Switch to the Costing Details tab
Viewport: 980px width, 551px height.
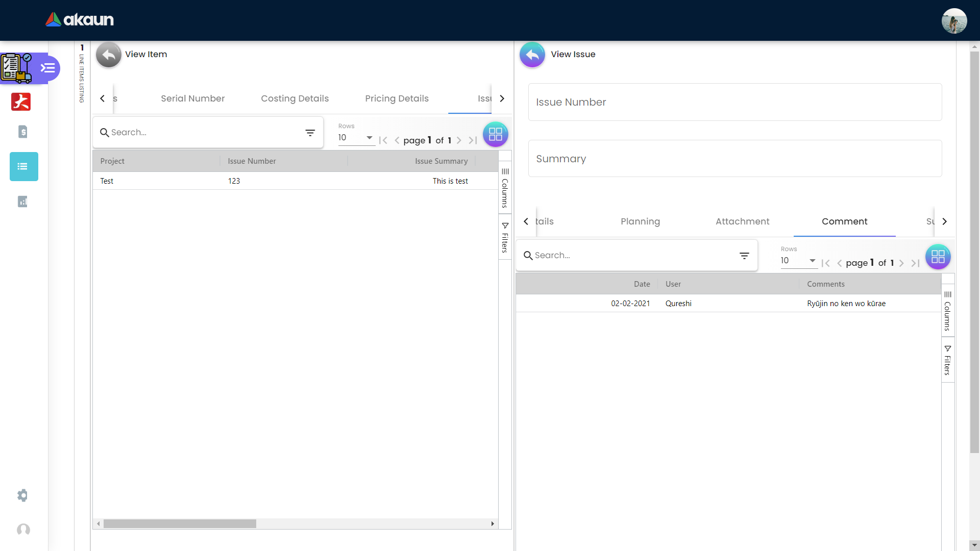[x=295, y=98]
